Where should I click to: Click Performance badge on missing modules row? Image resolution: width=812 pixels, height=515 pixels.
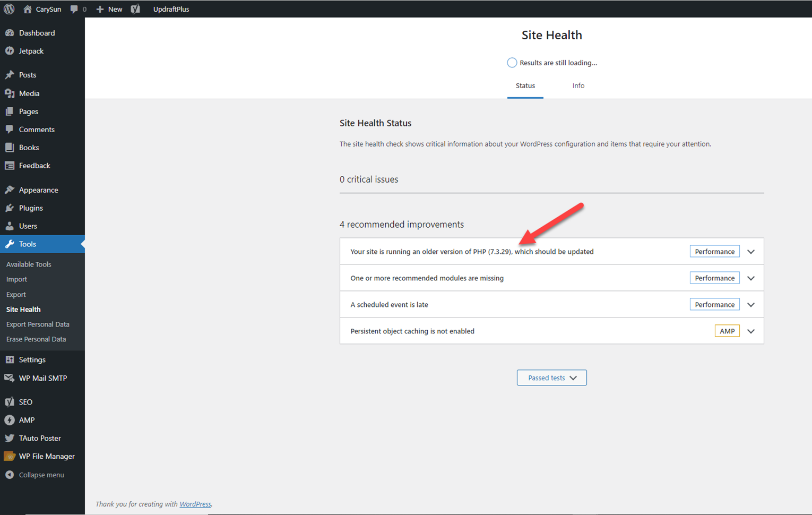(x=714, y=278)
